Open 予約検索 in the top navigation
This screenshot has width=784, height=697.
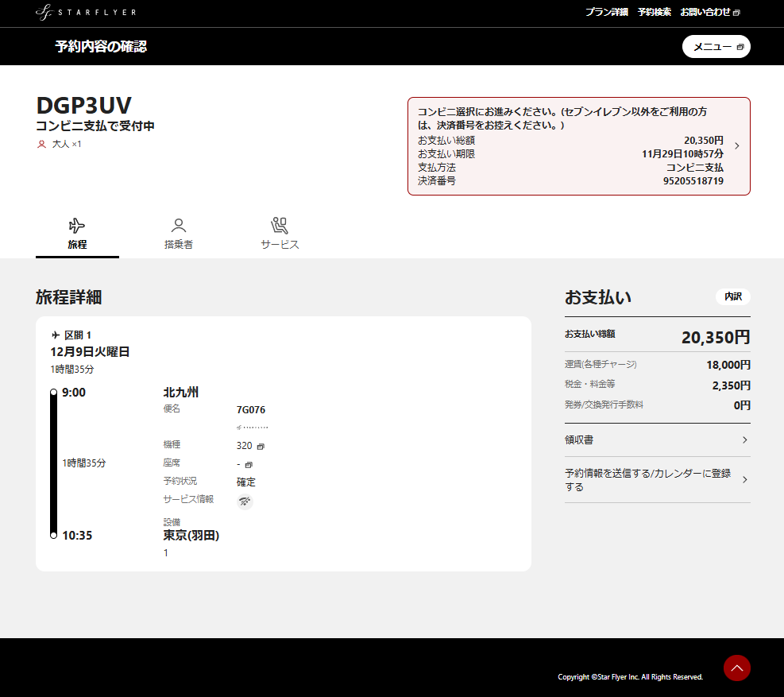click(x=654, y=12)
